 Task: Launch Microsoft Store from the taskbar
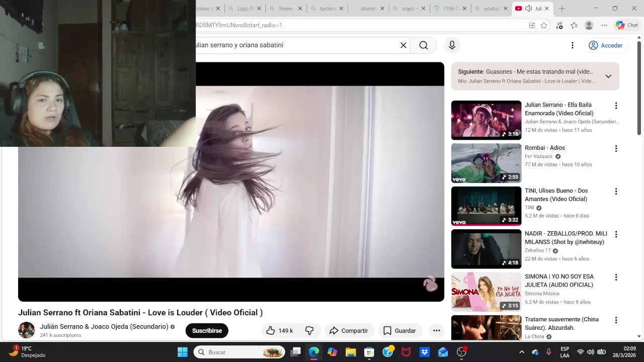369,352
